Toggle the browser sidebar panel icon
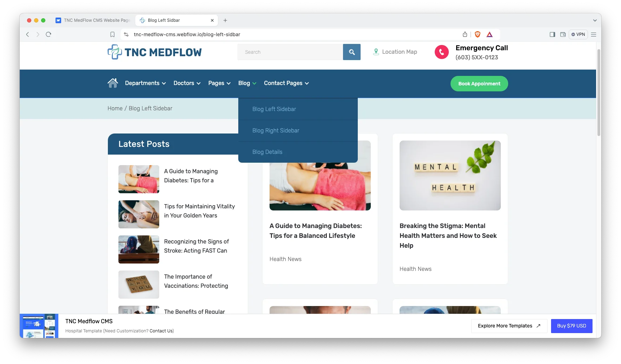The image size is (621, 364). [552, 34]
